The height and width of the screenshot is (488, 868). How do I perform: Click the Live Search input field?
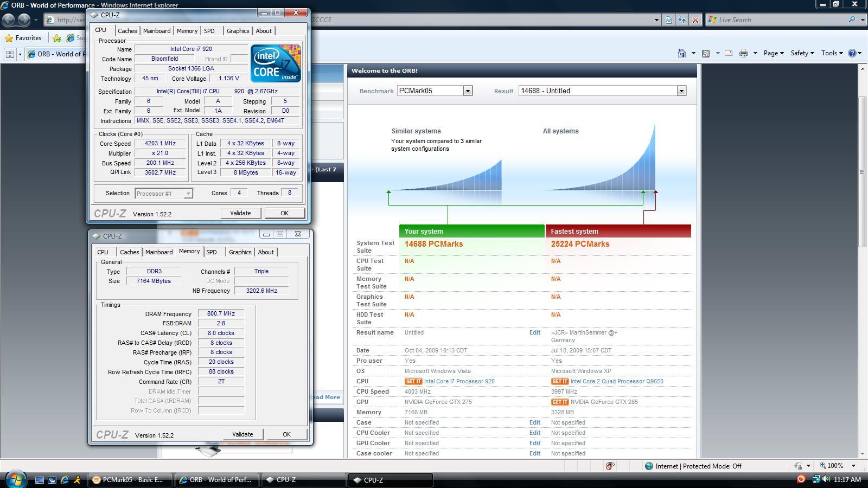click(x=781, y=20)
